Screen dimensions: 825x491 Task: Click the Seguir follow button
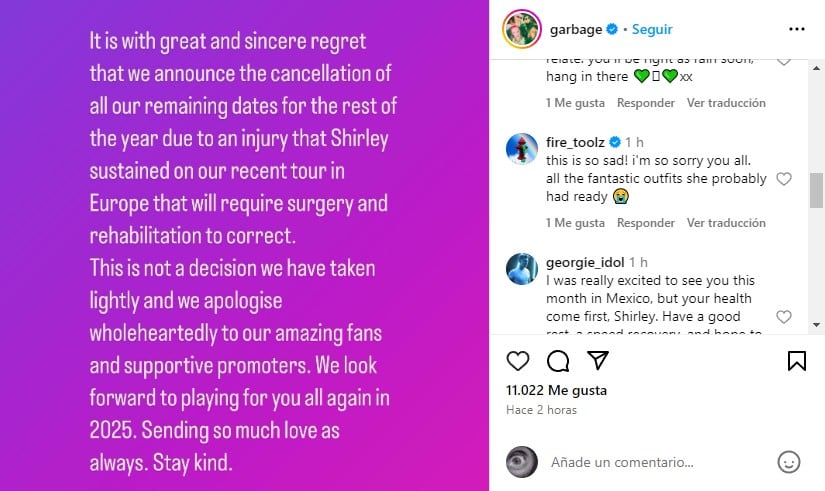(652, 29)
